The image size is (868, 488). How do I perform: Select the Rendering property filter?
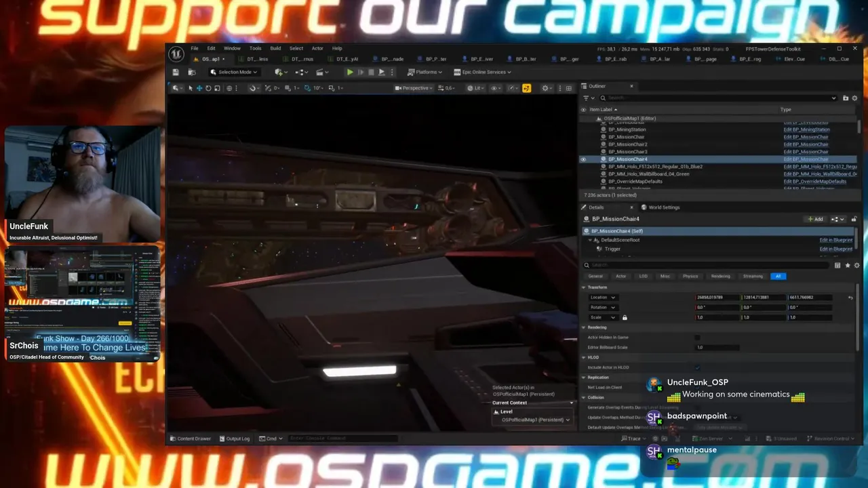(720, 276)
